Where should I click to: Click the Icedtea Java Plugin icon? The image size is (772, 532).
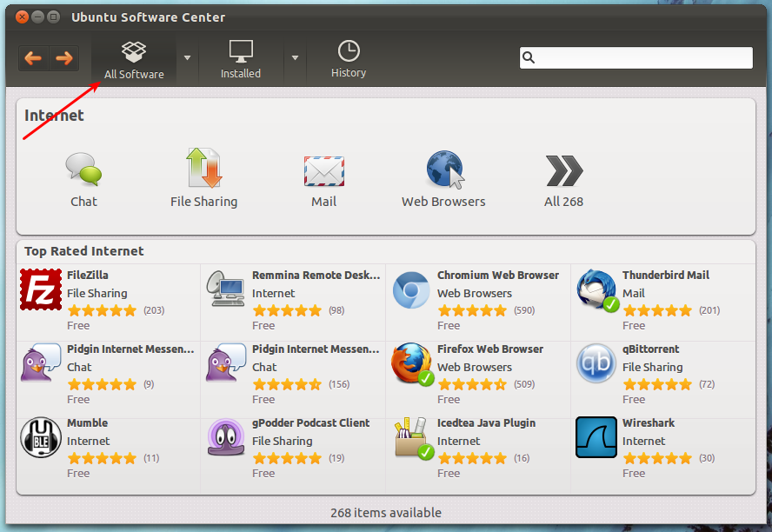coord(414,438)
